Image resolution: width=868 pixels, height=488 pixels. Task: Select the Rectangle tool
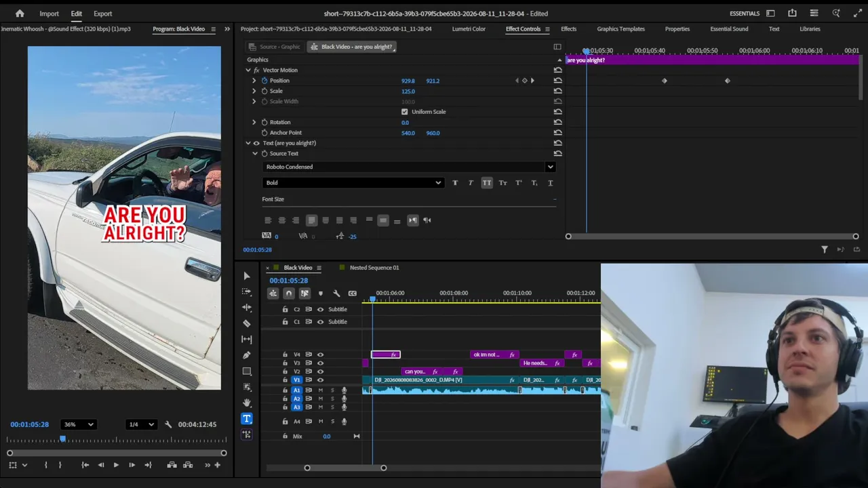(x=247, y=371)
